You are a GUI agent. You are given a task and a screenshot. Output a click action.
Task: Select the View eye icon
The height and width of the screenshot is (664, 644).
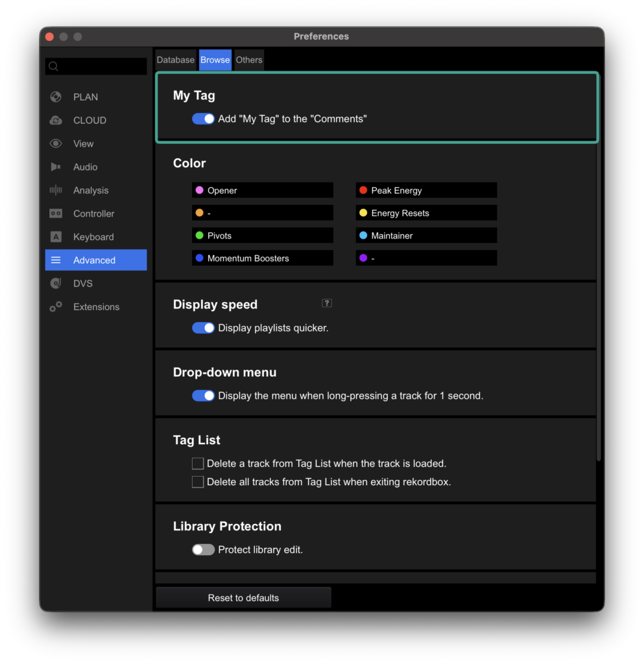pyautogui.click(x=56, y=144)
